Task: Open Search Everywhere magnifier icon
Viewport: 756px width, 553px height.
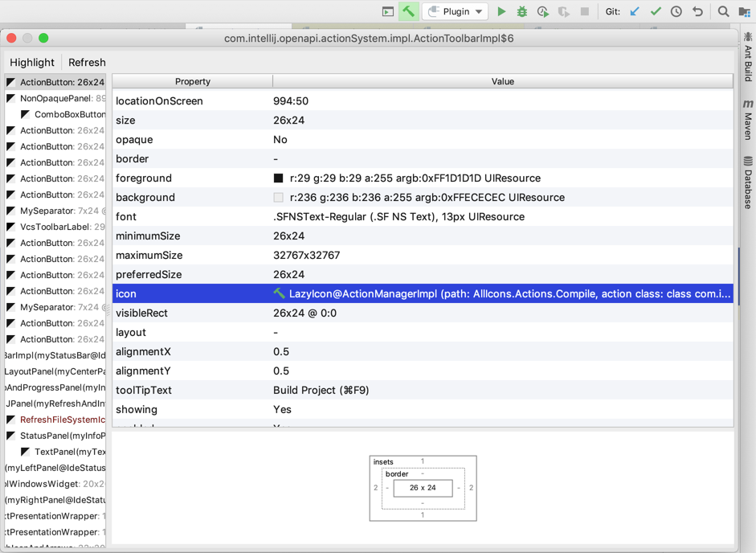Action: (723, 12)
